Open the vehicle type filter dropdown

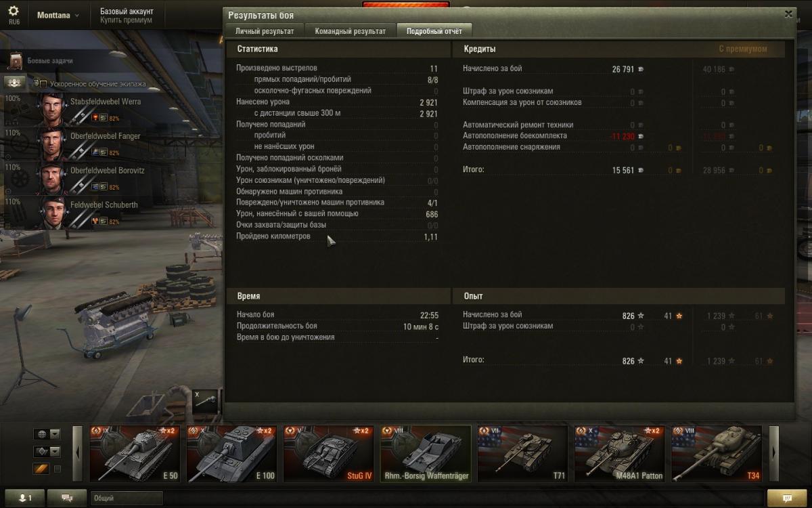(x=47, y=452)
